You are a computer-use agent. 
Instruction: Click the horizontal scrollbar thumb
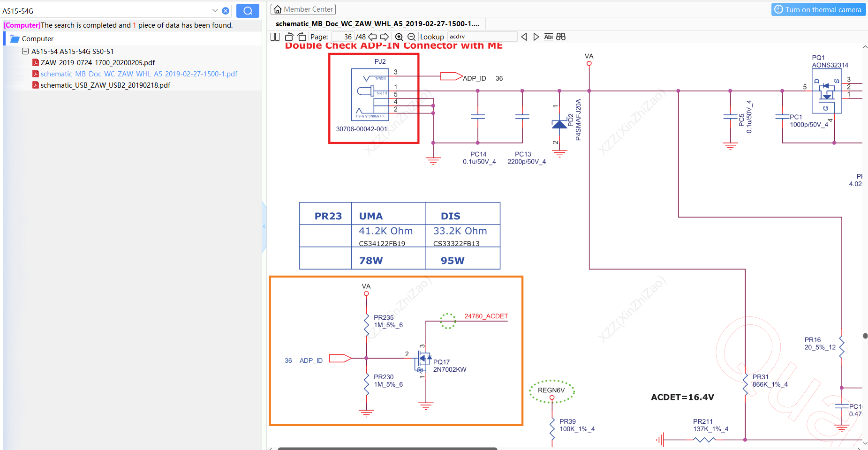pyautogui.click(x=387, y=449)
